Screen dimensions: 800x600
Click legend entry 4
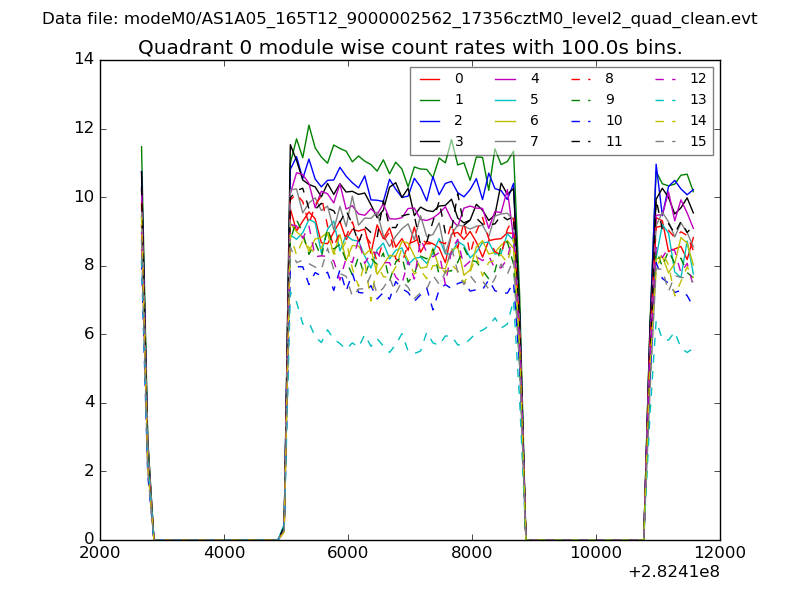tap(535, 78)
